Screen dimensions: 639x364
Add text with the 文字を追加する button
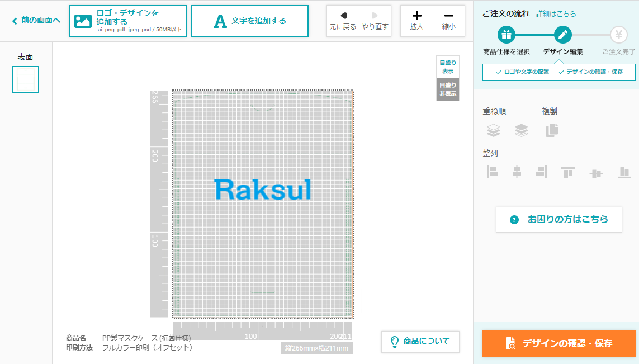point(250,21)
